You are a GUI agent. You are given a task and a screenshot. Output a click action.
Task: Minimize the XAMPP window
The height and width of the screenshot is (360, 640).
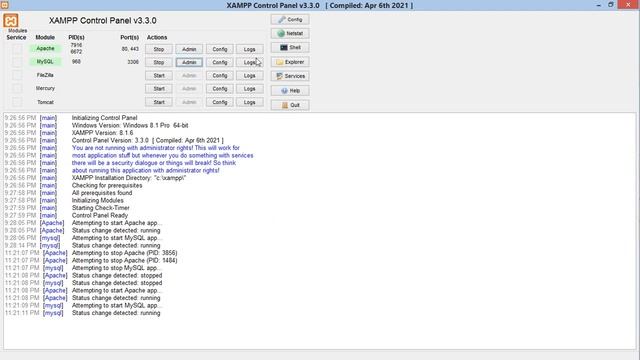pyautogui.click(x=598, y=5)
